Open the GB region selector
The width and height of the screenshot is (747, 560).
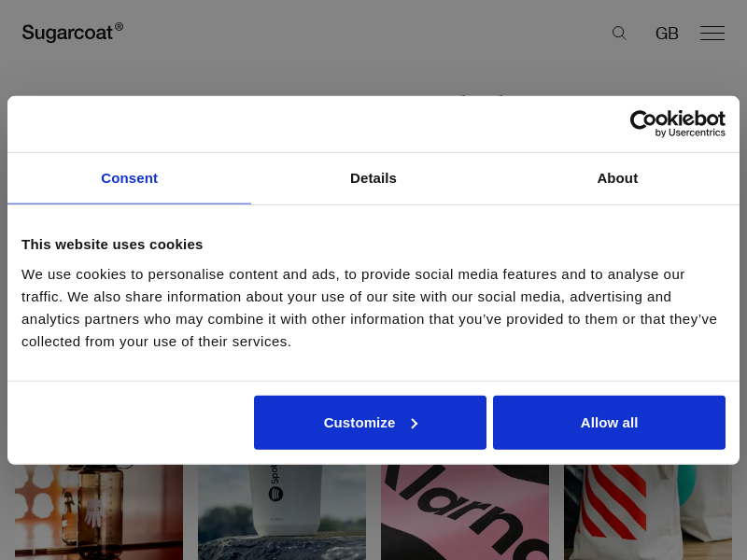(x=667, y=34)
